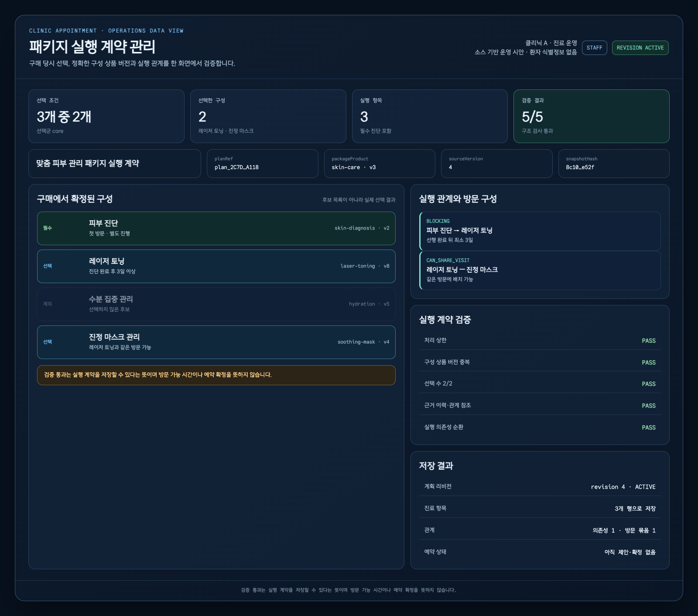Select the 진정 마스크 관리 row
The height and width of the screenshot is (616, 698).
click(216, 342)
